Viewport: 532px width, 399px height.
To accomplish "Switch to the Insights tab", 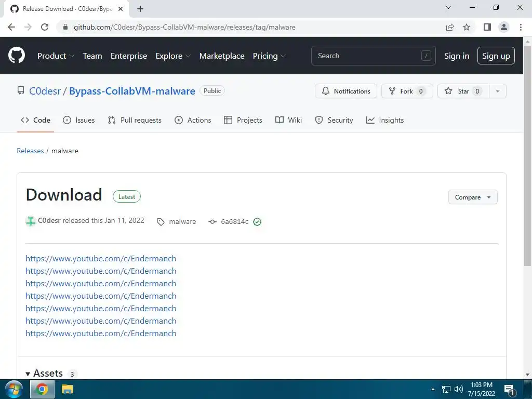I will [385, 120].
